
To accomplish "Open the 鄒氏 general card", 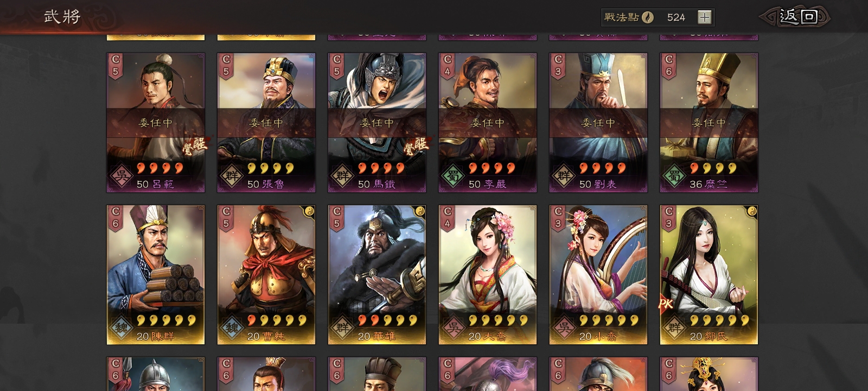I will click(x=709, y=275).
